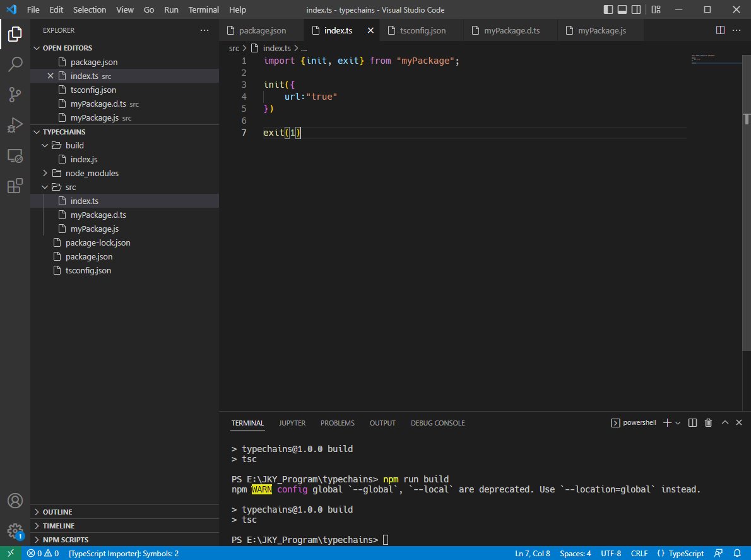Click Ln 7, Col 8 status entry
Image resolution: width=751 pixels, height=560 pixels.
point(533,553)
